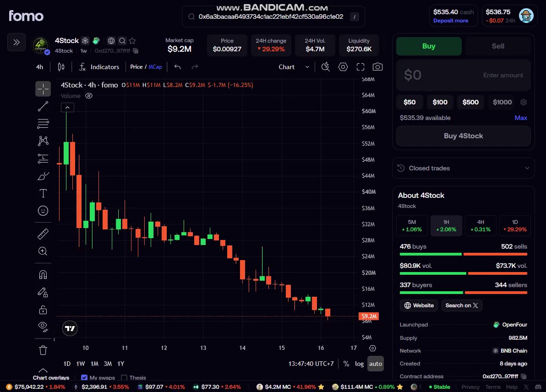The width and height of the screenshot is (546, 392).
Task: Focus the buy amount input field
Action: pyautogui.click(x=463, y=75)
